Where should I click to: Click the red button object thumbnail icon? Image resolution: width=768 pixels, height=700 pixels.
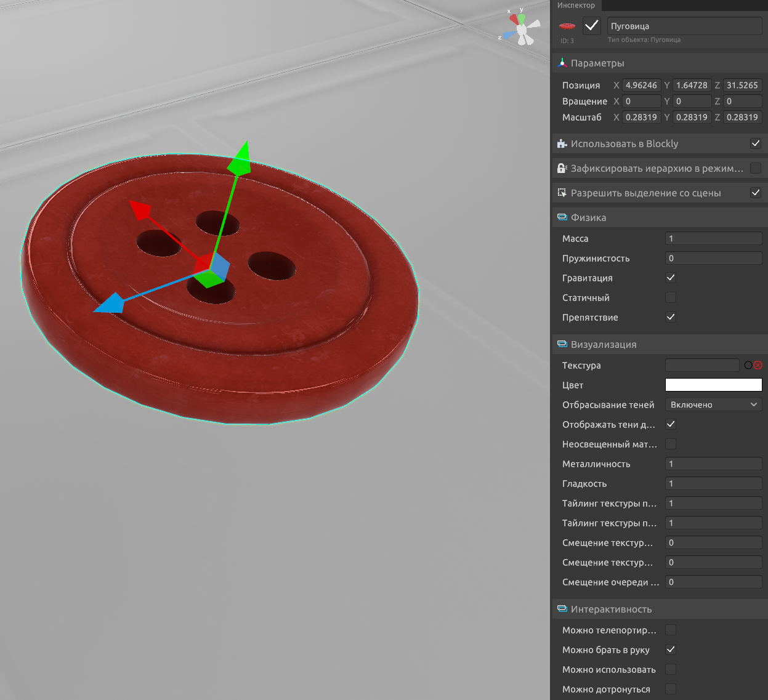567,26
